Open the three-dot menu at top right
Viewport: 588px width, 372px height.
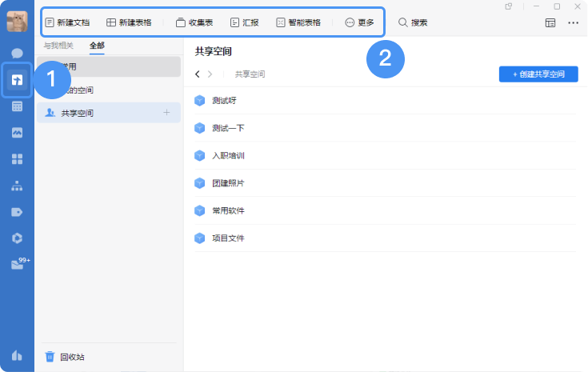point(573,22)
